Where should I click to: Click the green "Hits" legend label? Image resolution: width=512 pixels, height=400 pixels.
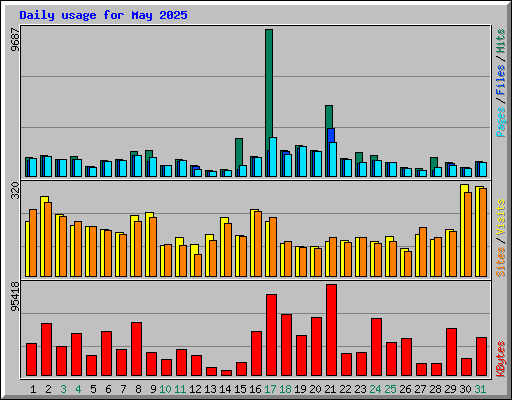point(501,41)
